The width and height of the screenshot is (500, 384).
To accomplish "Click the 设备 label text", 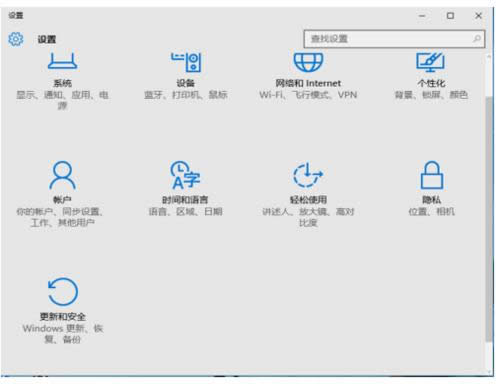I will (x=186, y=83).
